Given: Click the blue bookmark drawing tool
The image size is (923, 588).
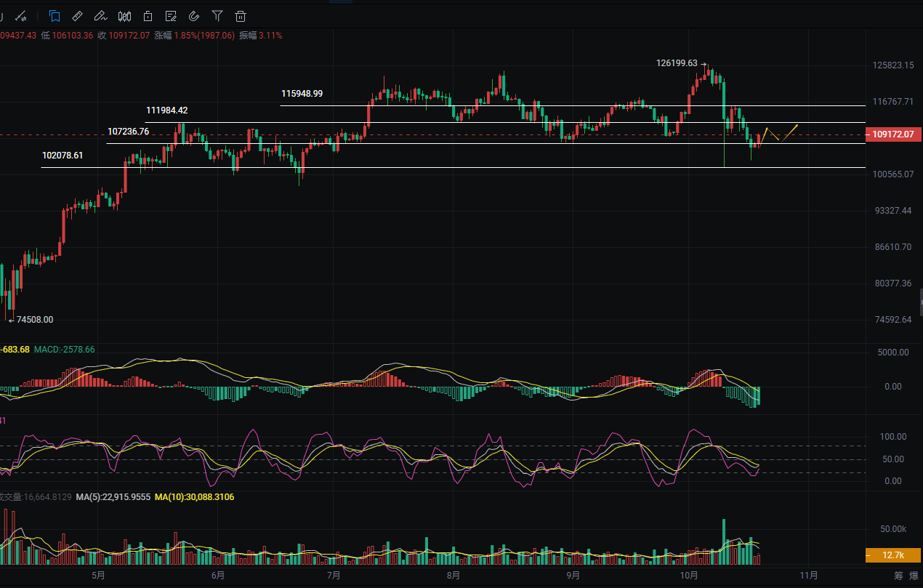Looking at the screenshot, I should [55, 15].
